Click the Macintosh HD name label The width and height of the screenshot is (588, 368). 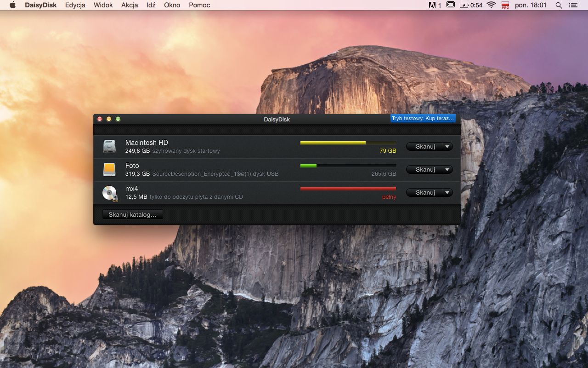point(147,143)
